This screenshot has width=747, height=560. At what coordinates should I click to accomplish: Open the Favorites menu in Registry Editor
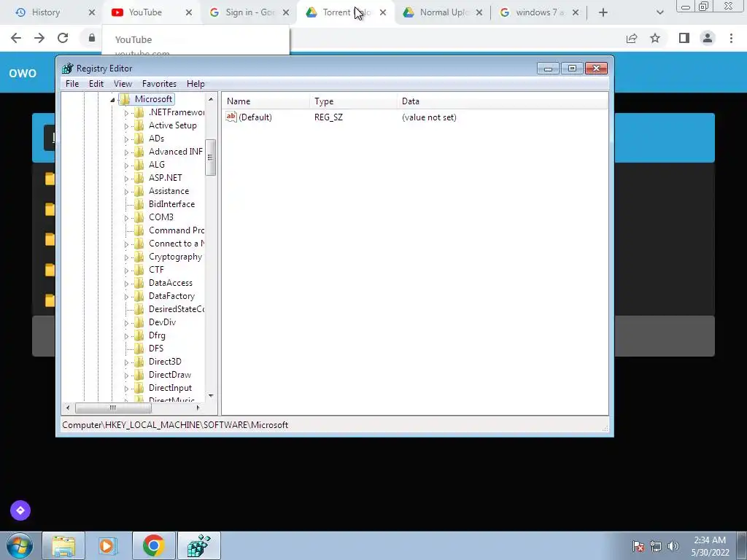[159, 84]
